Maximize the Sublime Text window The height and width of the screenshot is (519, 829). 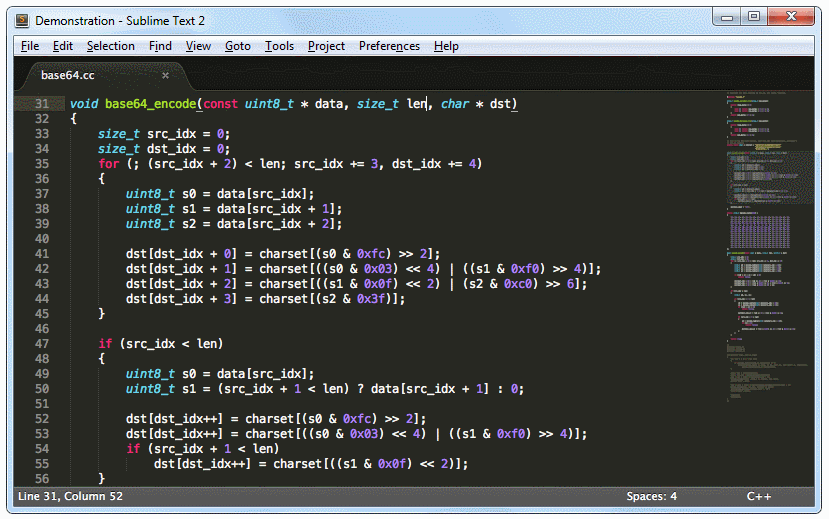(x=752, y=18)
